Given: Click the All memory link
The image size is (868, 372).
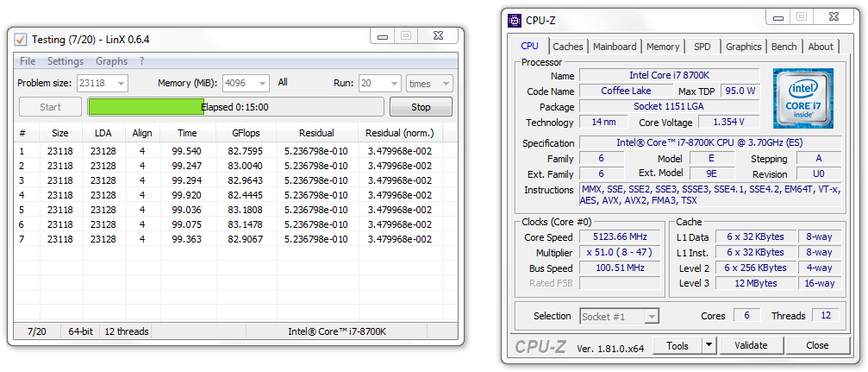Looking at the screenshot, I should coord(283,82).
